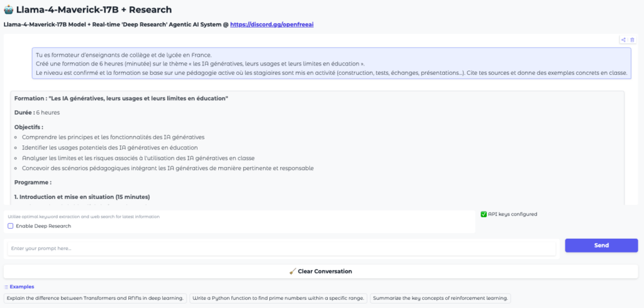Pick the reinforcement learning summary example
Image resolution: width=644 pixels, height=308 pixels.
click(440, 298)
